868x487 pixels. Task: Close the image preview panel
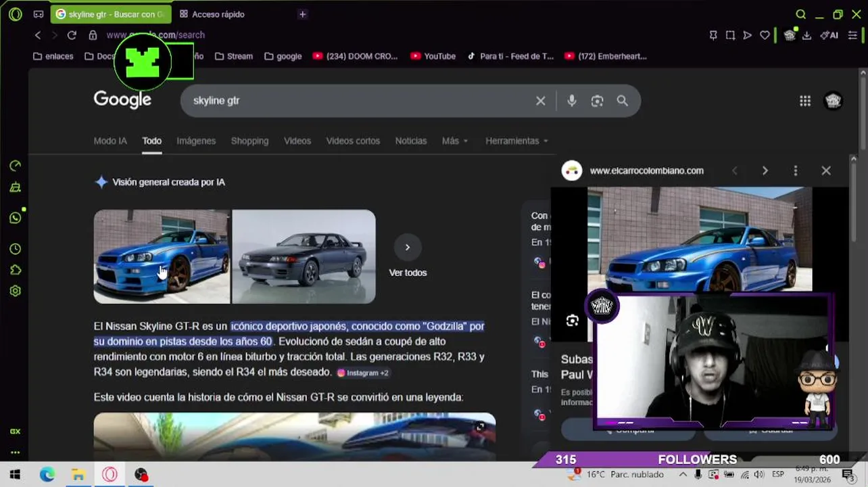(x=826, y=170)
